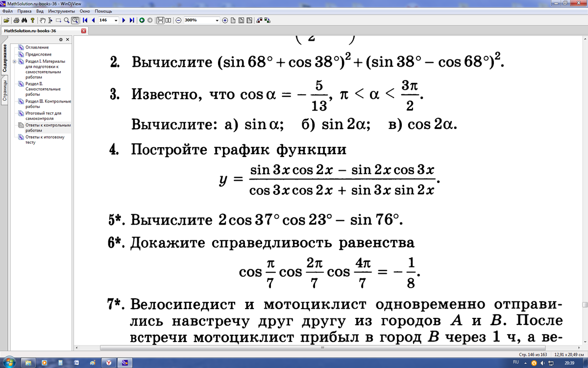Jump to the last page
Image resolution: width=588 pixels, height=368 pixels.
coord(132,21)
